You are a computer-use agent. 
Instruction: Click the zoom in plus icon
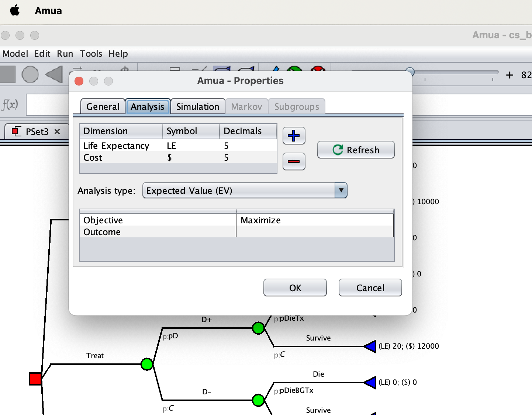(x=509, y=75)
